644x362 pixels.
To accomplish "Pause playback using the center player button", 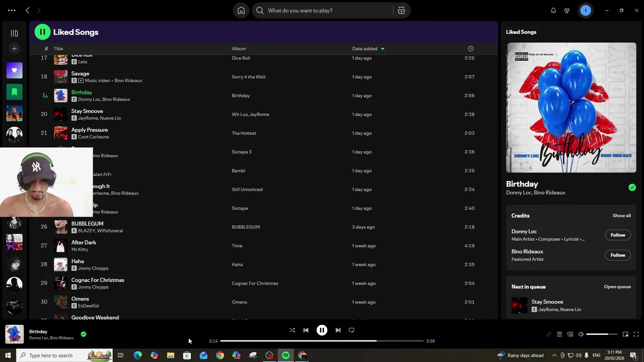I will [x=322, y=330].
